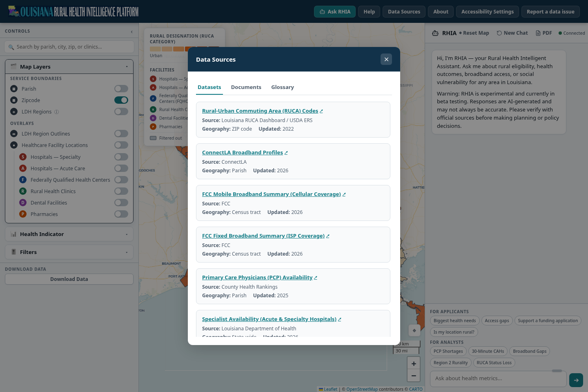
Task: Expand the Health Indicator section
Action: pos(69,234)
